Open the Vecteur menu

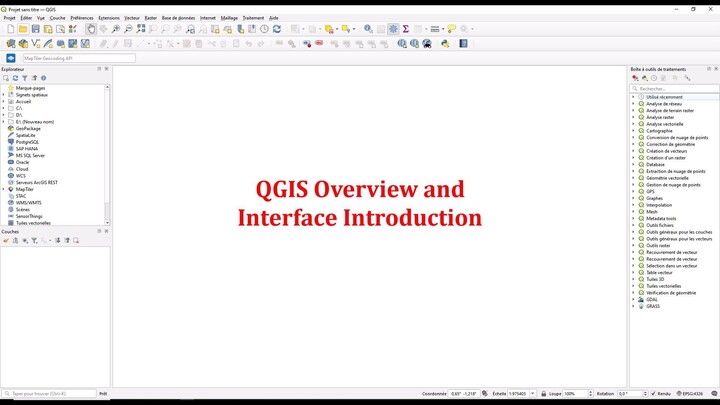click(x=132, y=18)
